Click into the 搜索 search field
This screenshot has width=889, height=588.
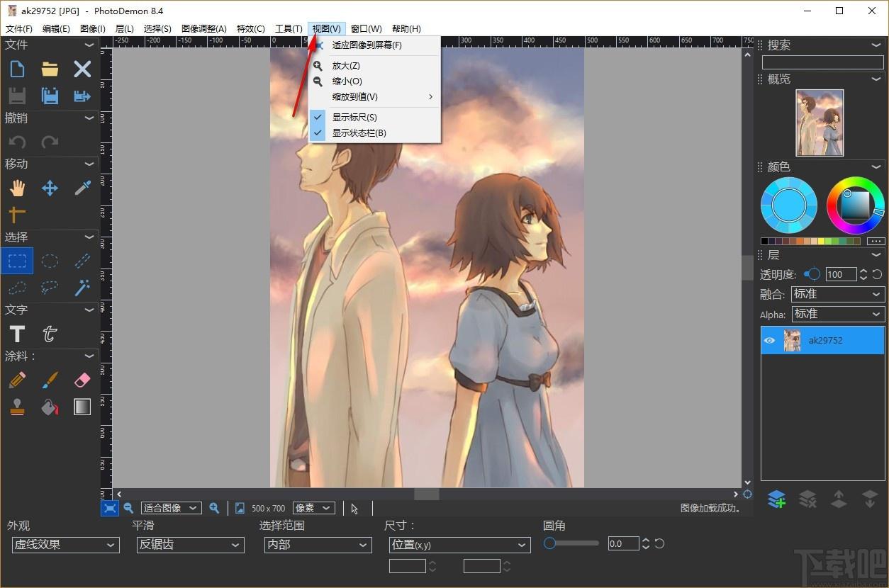click(823, 62)
